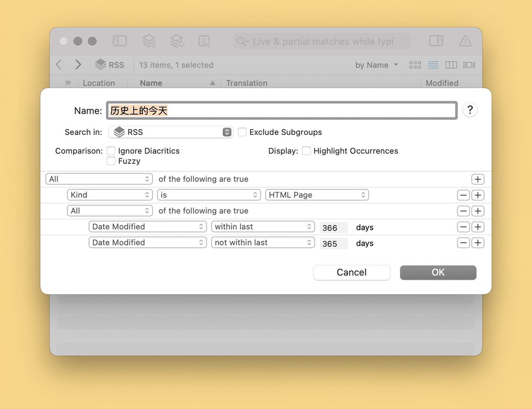Enable Highlight Occurrences display option
Screen dimensions: 532x409
point(306,151)
